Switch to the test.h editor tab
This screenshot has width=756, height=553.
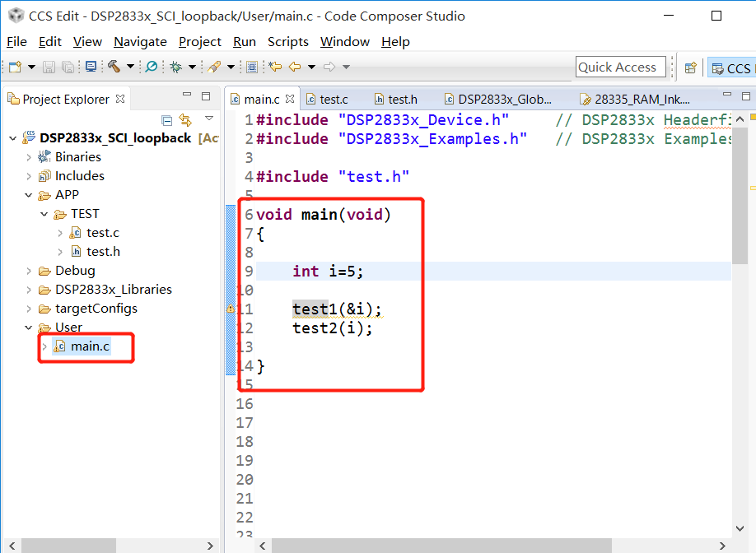[x=396, y=100]
